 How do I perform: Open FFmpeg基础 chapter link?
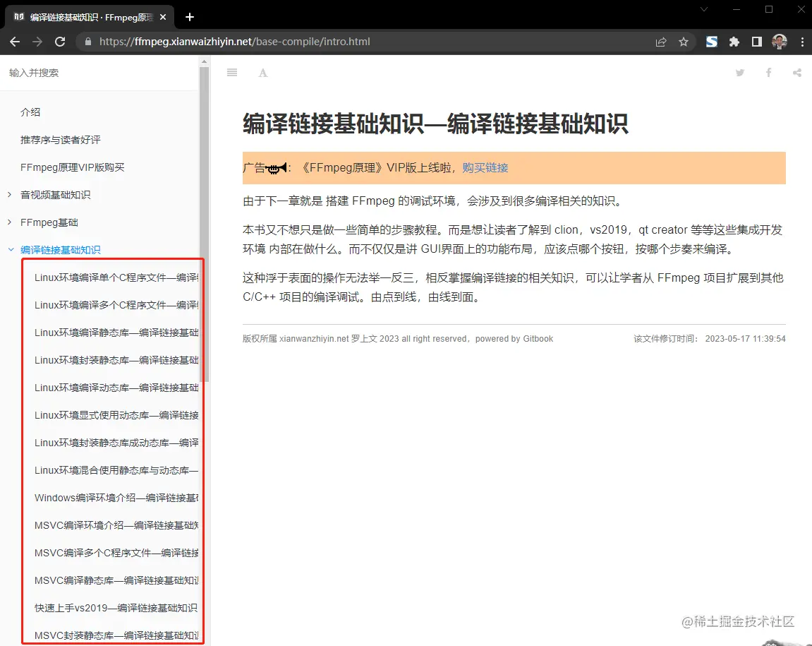pyautogui.click(x=49, y=222)
